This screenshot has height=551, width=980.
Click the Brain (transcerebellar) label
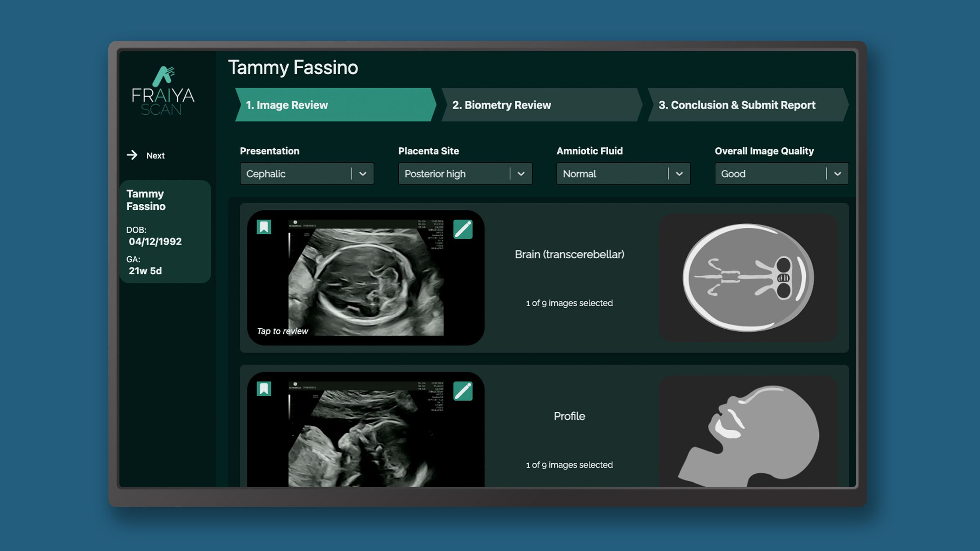(x=569, y=254)
